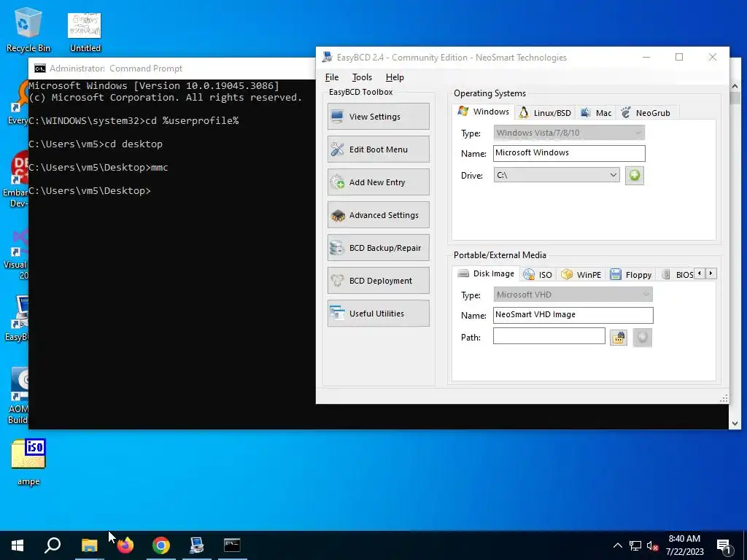Expand the Windows Vista/7/8/10 type dropdown
747x560 pixels.
coord(569,133)
